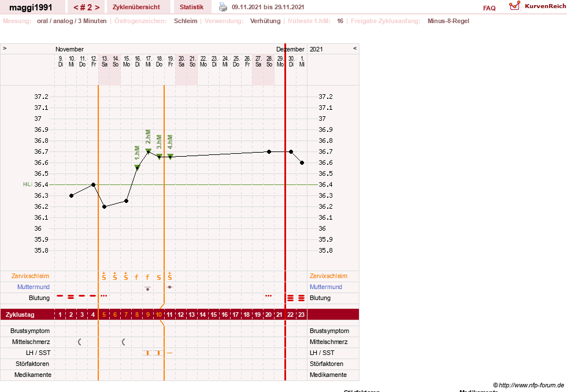Click Mittelschmerz symbol on cycle day 7
567x392 pixels.
click(124, 342)
